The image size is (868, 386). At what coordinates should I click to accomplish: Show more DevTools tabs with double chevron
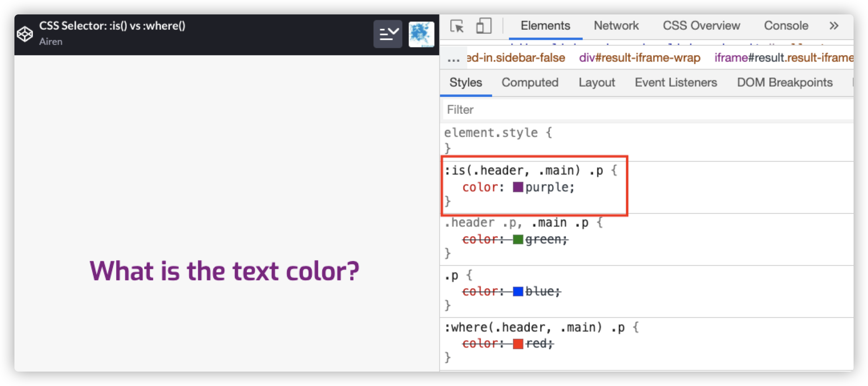pyautogui.click(x=834, y=26)
